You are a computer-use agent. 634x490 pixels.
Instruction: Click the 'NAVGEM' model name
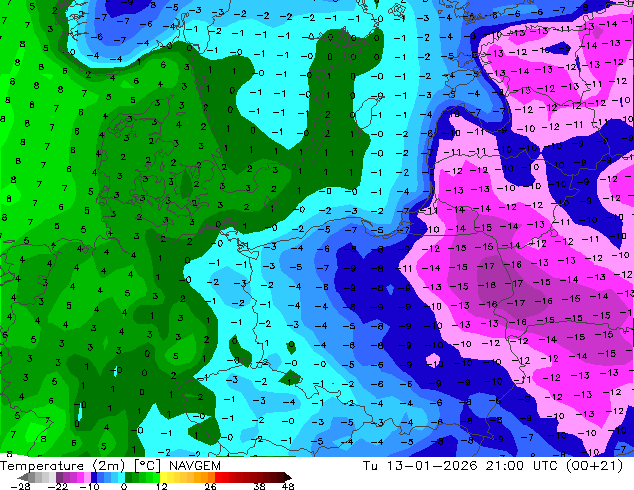[195, 466]
